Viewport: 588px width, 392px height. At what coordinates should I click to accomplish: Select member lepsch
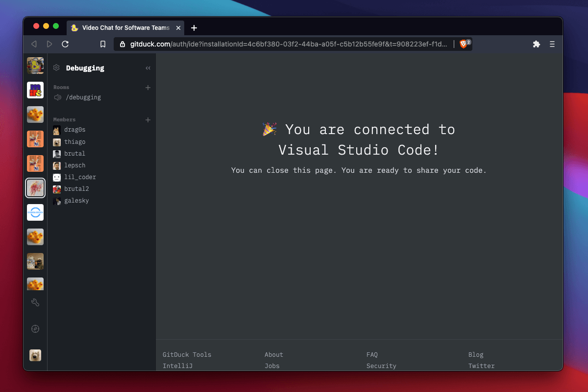[x=75, y=165]
